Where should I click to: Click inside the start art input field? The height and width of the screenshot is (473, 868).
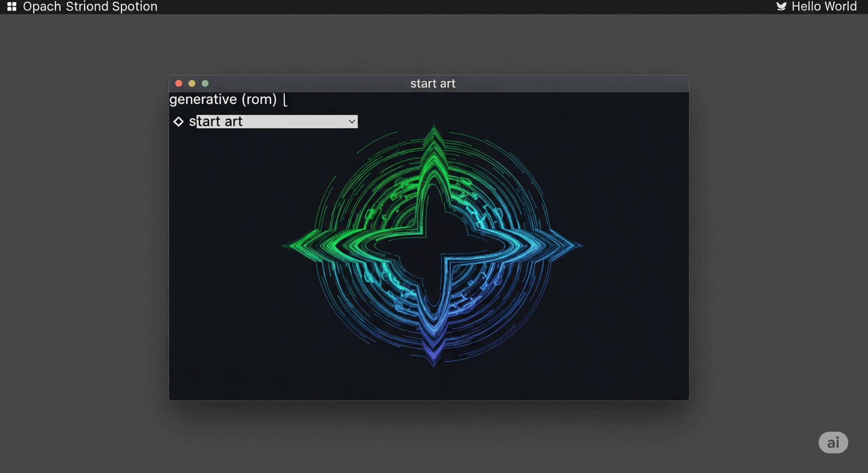pyautogui.click(x=277, y=121)
